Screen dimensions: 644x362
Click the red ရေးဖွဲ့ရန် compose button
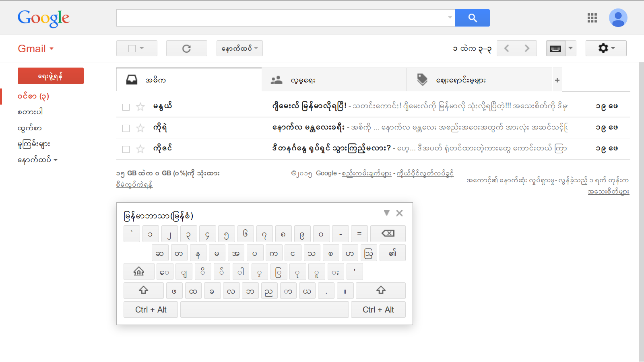[x=51, y=76]
